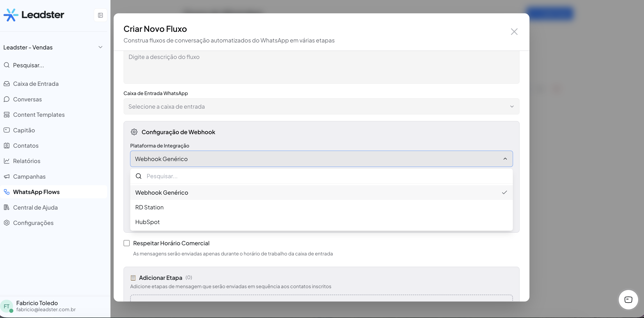The width and height of the screenshot is (644, 318).
Task: View the Relatórios reports
Action: click(27, 161)
